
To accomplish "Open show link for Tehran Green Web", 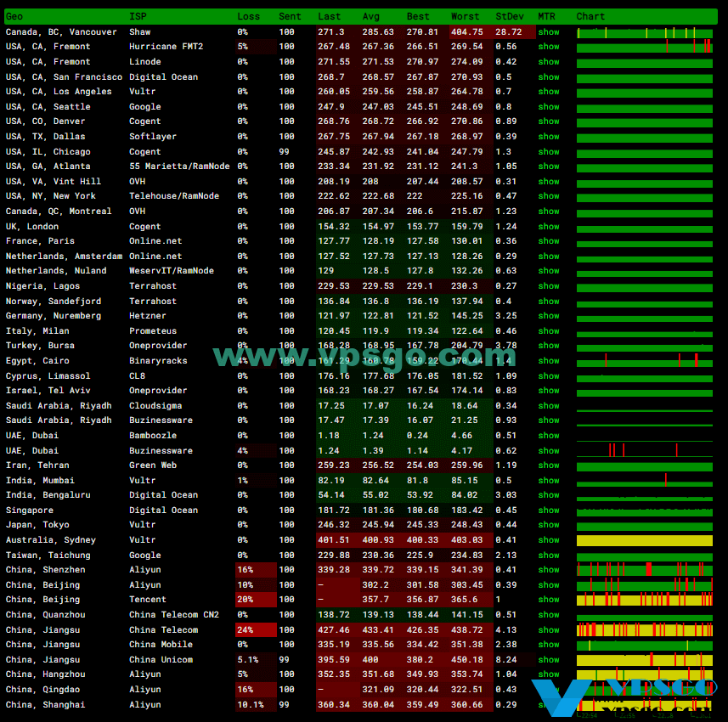I will [548, 465].
